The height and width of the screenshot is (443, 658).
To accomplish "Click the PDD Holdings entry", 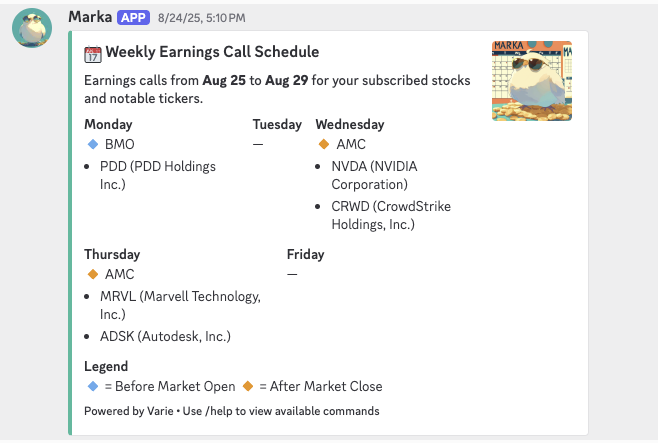I will point(157,175).
